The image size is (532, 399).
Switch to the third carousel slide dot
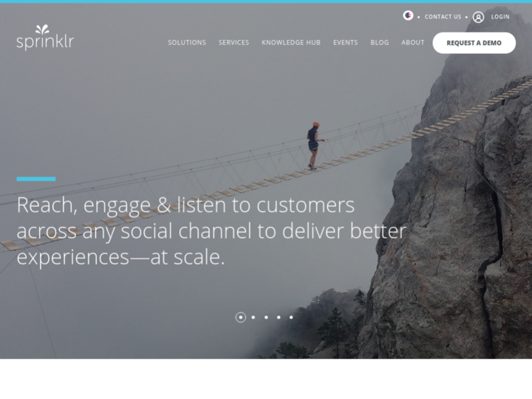[266, 317]
